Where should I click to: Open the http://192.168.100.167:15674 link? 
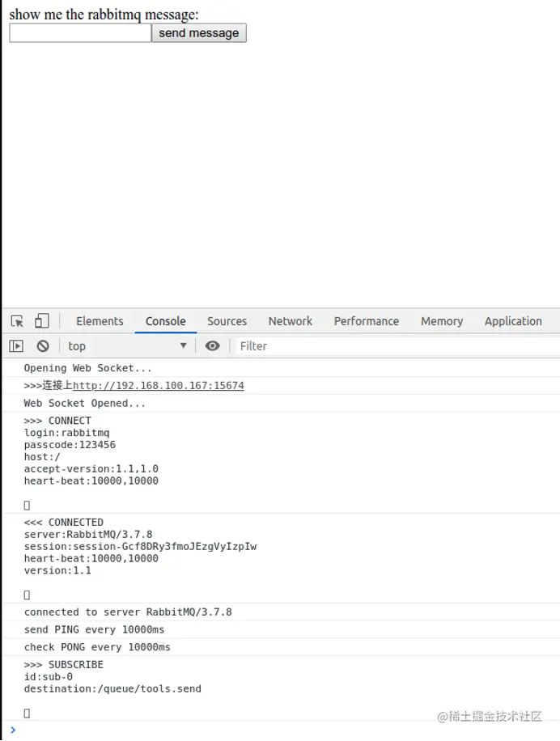pos(159,386)
